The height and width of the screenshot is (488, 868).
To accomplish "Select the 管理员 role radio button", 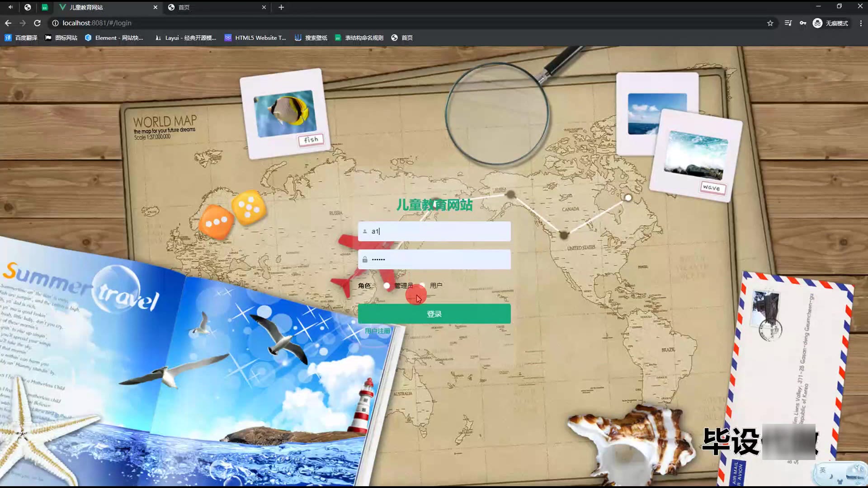I will [x=387, y=286].
